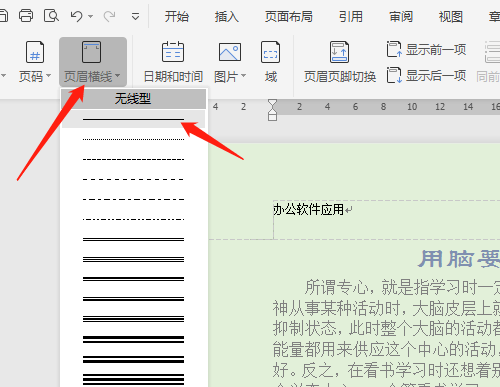
Task: Click paragraph line starting 所谓专心
Action: [402, 287]
